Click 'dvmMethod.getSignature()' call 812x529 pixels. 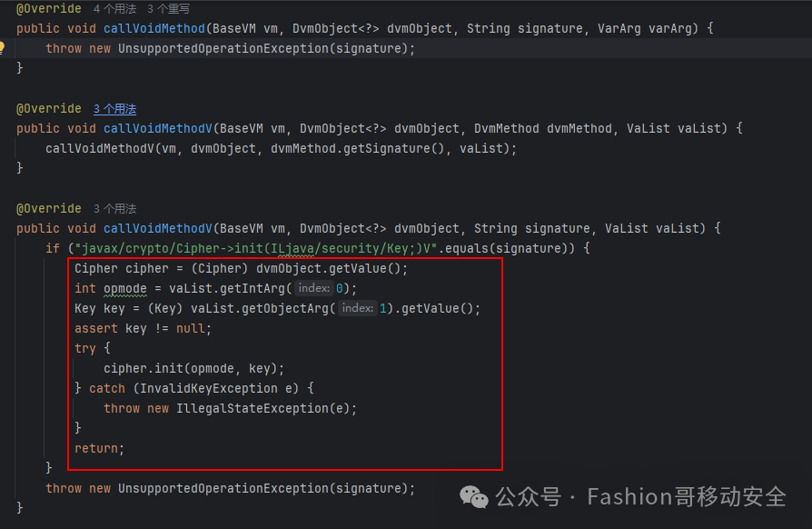click(357, 149)
